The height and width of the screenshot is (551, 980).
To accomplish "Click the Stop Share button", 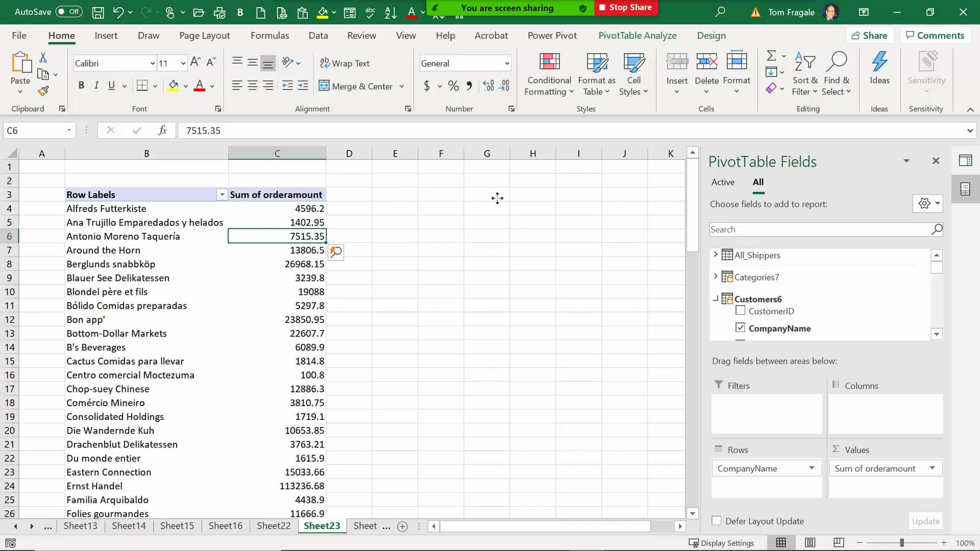I will click(626, 8).
